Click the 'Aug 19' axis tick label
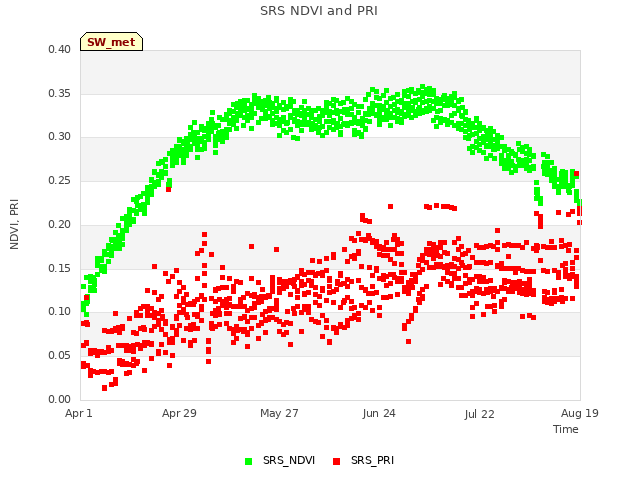This screenshot has width=640, height=480. 580,413
